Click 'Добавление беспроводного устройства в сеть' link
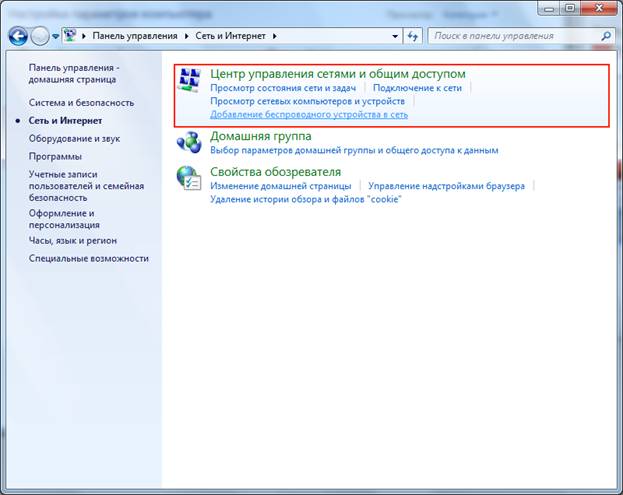Image resolution: width=623 pixels, height=495 pixels. pyautogui.click(x=309, y=114)
